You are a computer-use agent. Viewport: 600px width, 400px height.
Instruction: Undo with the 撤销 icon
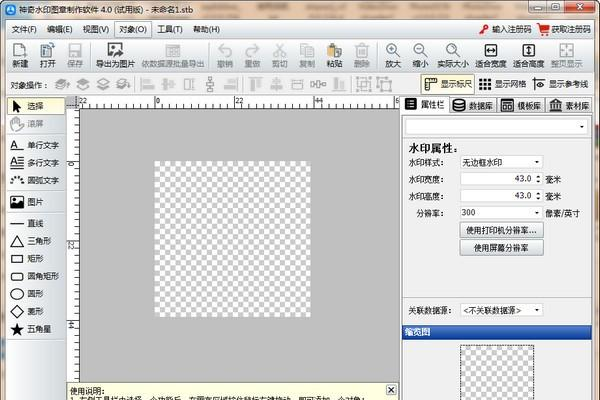225,56
